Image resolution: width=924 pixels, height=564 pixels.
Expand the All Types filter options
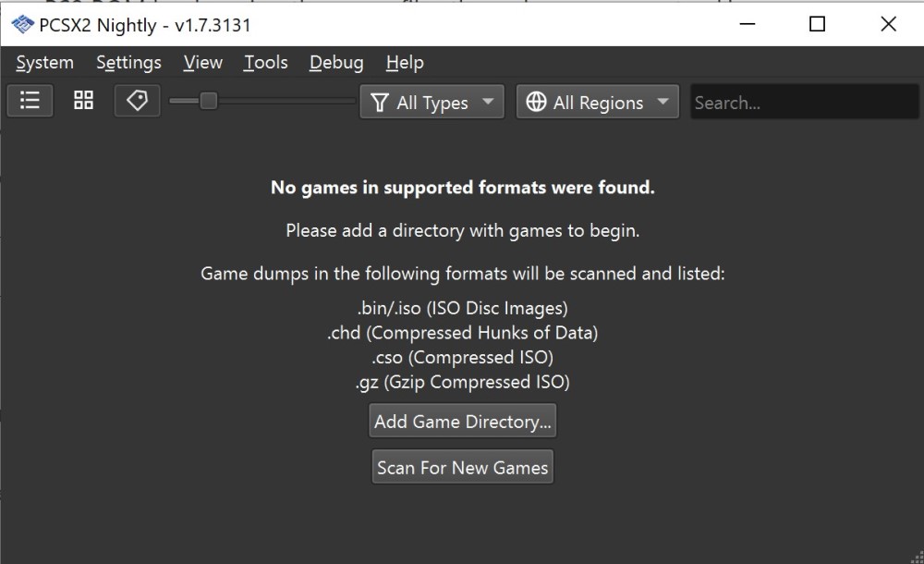point(431,103)
